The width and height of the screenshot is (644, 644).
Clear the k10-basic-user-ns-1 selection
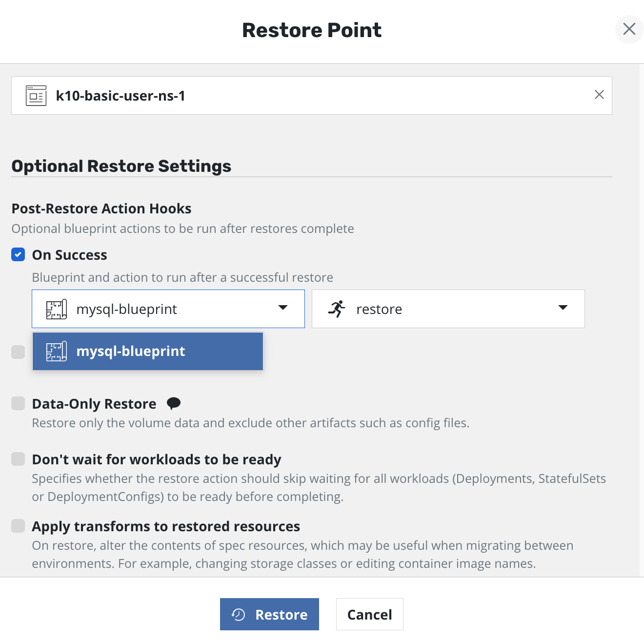[x=599, y=95]
